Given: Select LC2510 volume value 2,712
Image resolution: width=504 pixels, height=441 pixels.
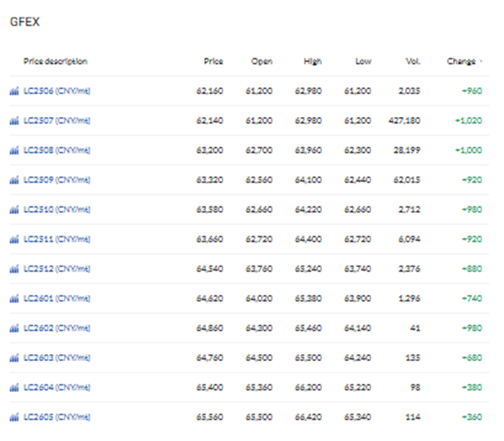Looking at the screenshot, I should coord(410,209).
